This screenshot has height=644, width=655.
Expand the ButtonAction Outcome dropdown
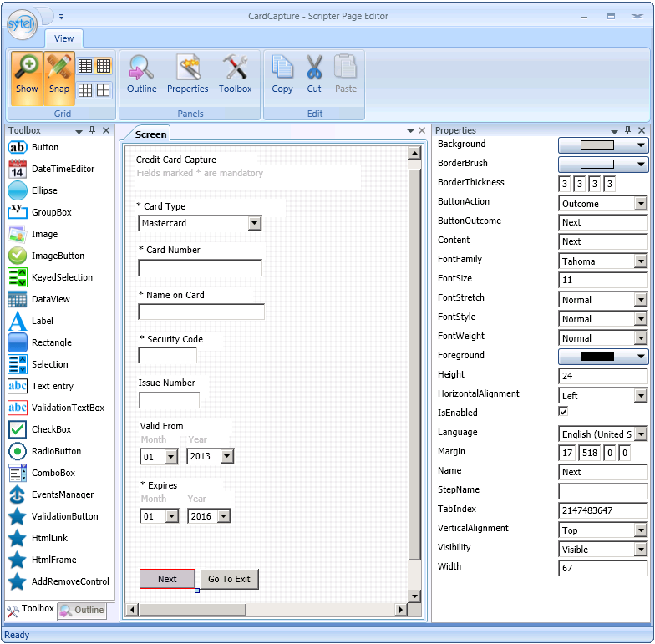(640, 204)
